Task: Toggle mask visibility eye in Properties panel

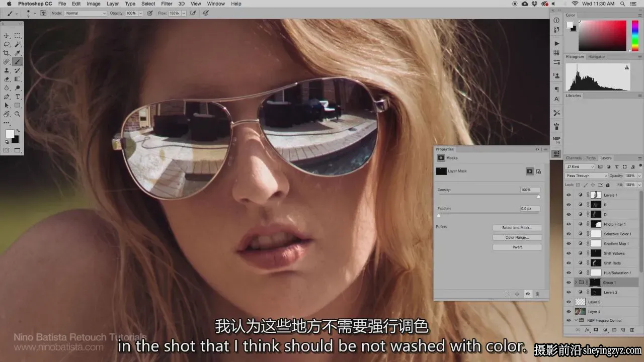Action: pyautogui.click(x=527, y=294)
